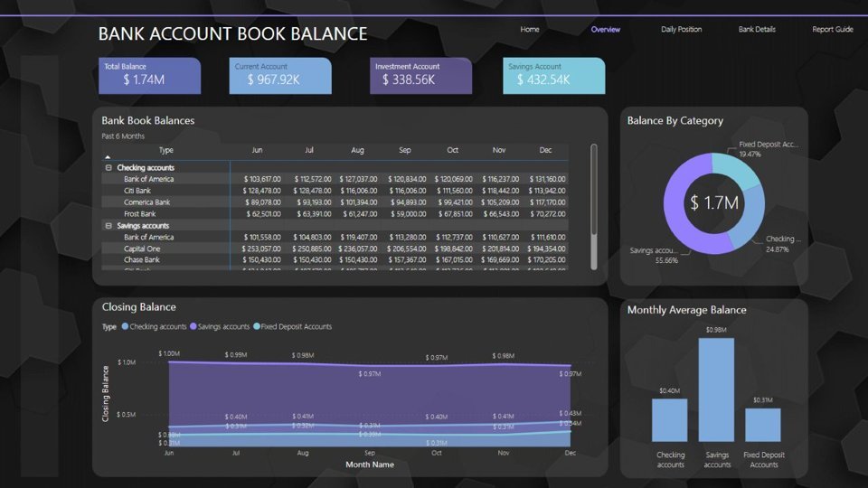This screenshot has width=868, height=488.
Task: Select the Citi Bank row under Checking accounts
Action: (x=137, y=191)
